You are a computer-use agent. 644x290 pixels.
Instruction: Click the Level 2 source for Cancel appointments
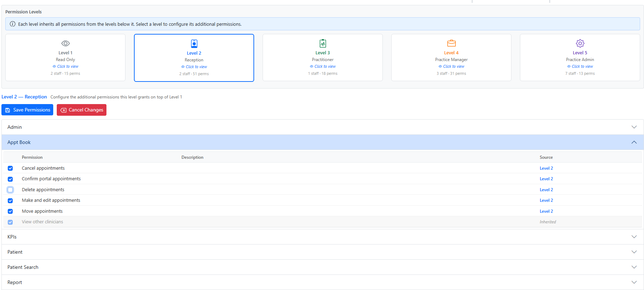pyautogui.click(x=546, y=168)
